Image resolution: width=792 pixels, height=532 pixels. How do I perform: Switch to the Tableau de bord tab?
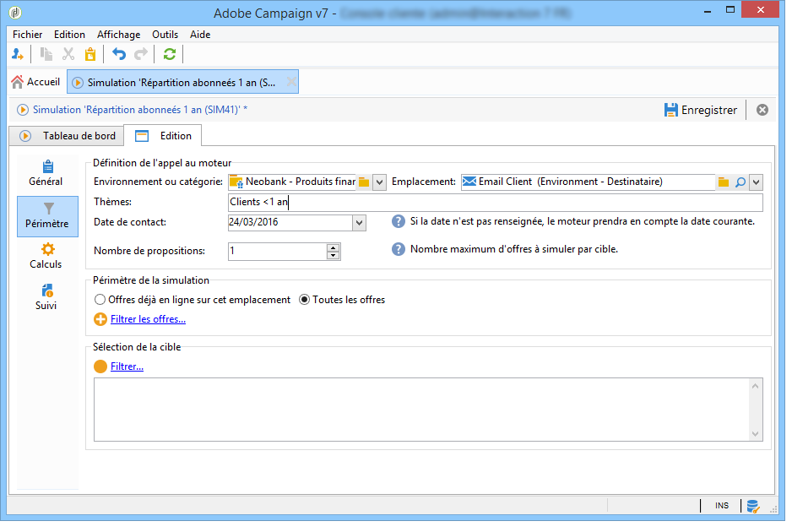pos(67,136)
